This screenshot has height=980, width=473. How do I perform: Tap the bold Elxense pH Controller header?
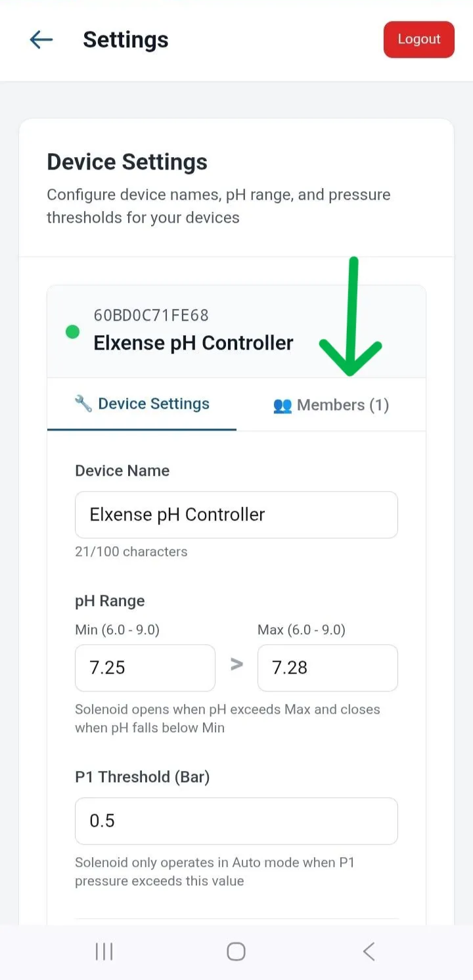point(193,342)
